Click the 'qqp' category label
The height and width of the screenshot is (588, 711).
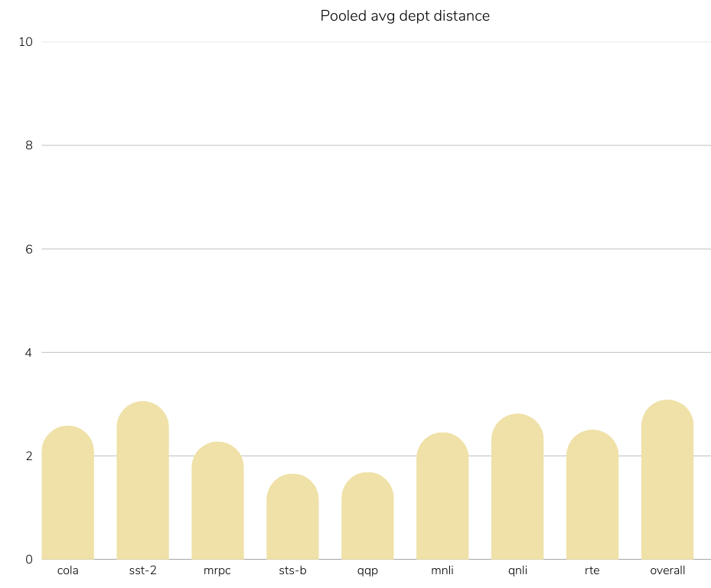(x=367, y=570)
